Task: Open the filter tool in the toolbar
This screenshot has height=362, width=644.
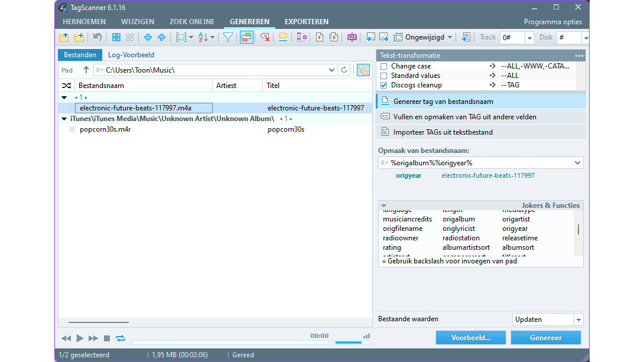Action: [x=228, y=37]
